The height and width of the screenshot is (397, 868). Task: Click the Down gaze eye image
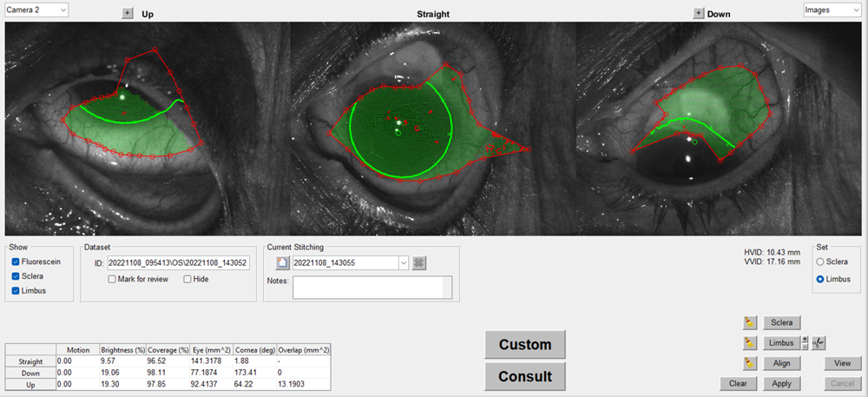719,129
